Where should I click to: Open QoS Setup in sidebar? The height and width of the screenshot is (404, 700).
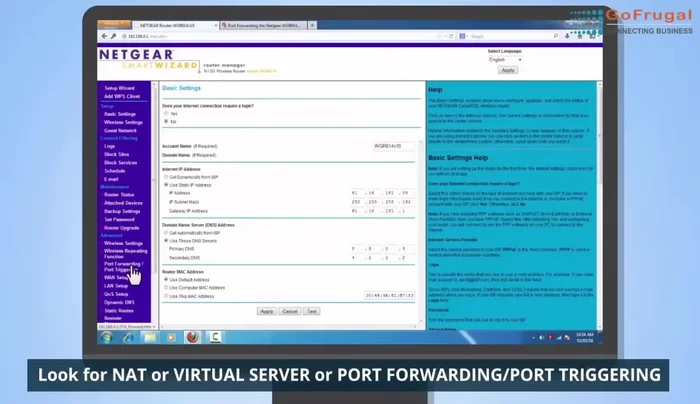pos(116,295)
